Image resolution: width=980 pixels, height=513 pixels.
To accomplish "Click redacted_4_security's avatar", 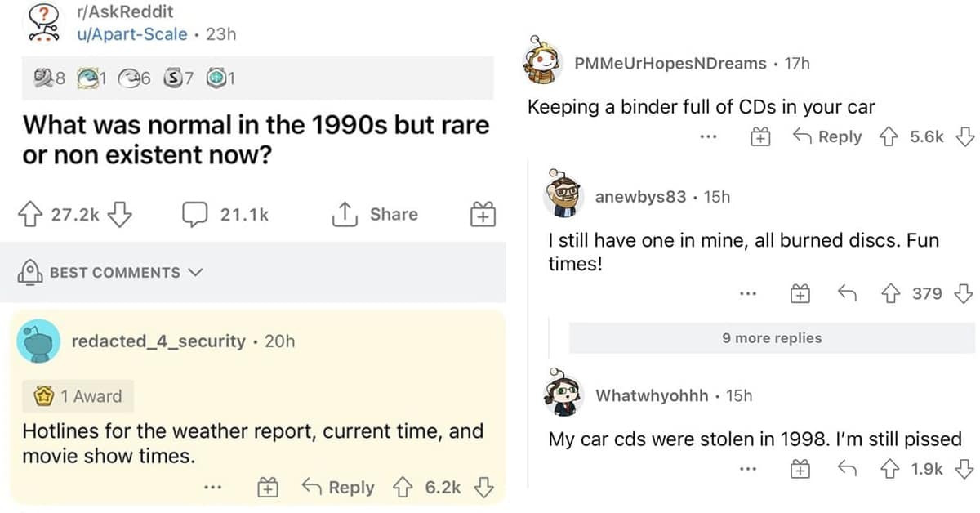I will 40,341.
